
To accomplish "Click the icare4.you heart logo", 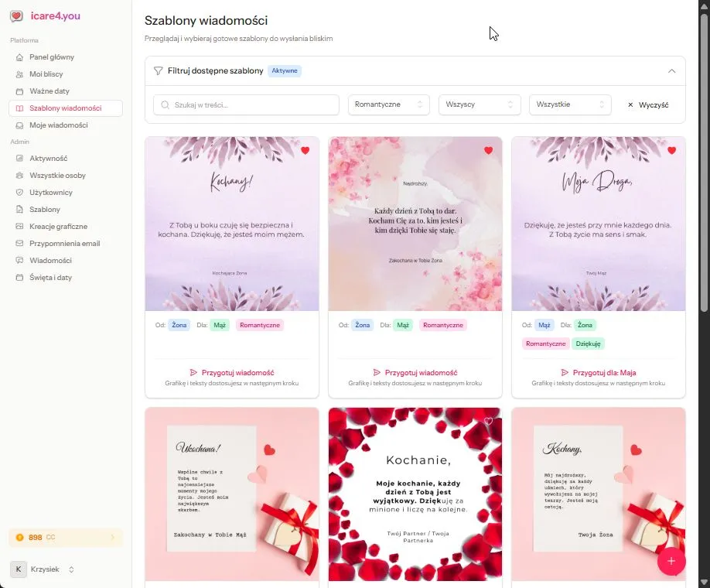I will pyautogui.click(x=16, y=16).
